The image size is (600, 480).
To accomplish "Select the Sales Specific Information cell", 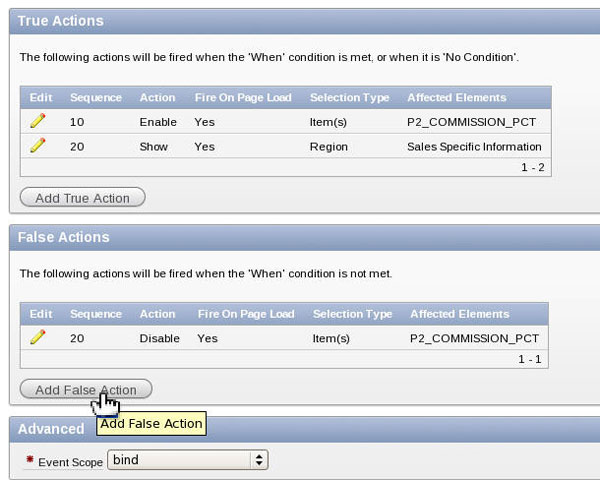I will [474, 147].
